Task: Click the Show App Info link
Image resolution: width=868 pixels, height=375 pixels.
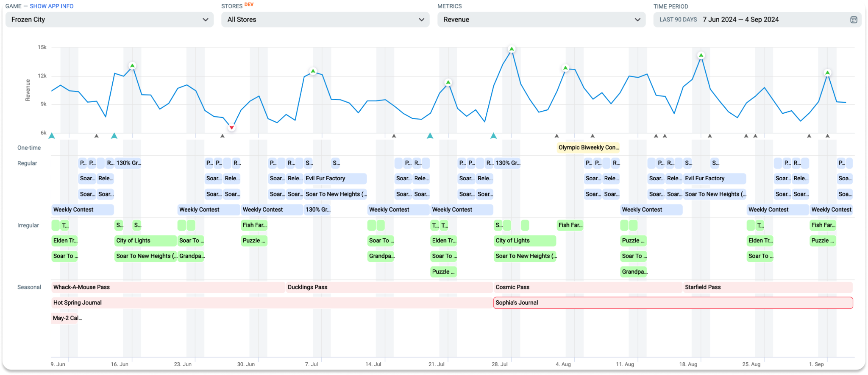Action: click(x=51, y=6)
